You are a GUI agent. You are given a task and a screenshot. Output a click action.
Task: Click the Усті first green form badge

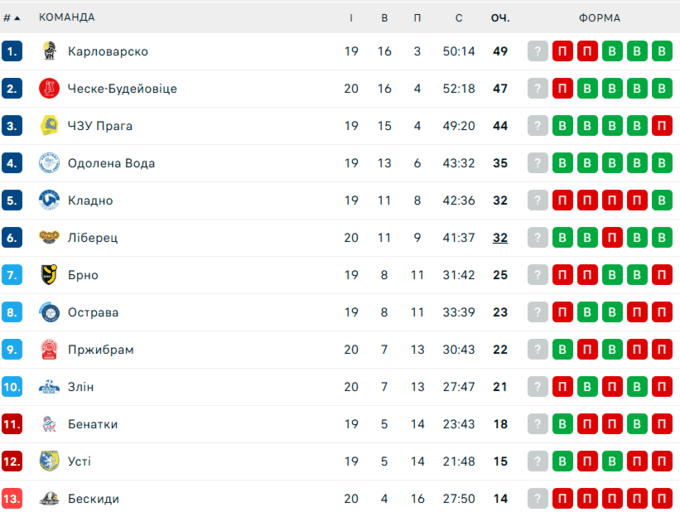tap(563, 461)
